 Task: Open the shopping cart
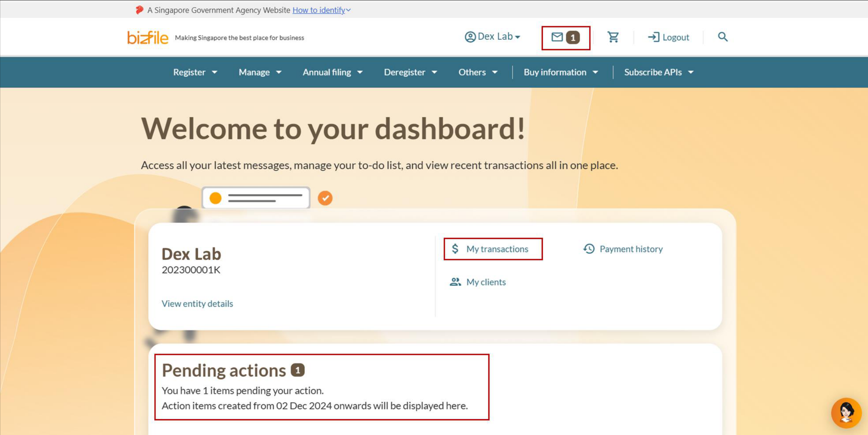tap(613, 37)
